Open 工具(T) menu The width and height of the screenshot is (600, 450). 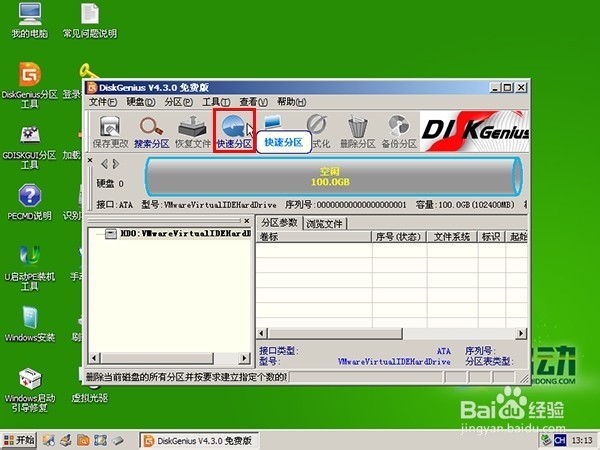[x=216, y=102]
